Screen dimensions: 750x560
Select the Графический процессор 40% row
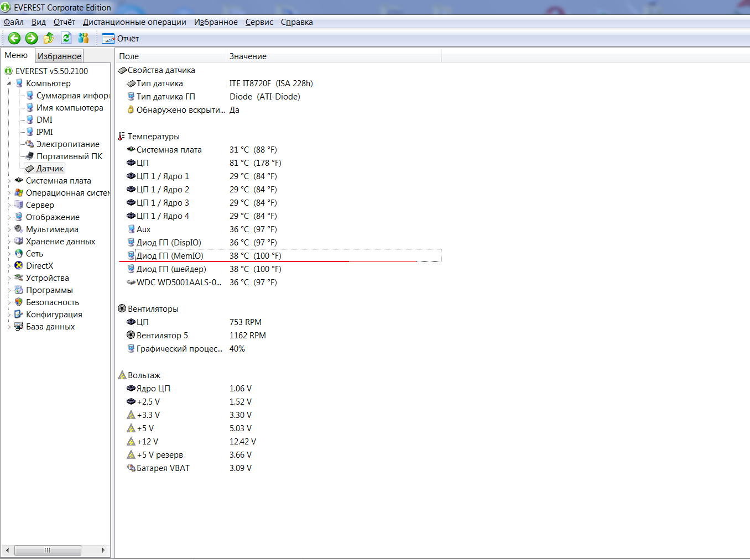pos(279,349)
